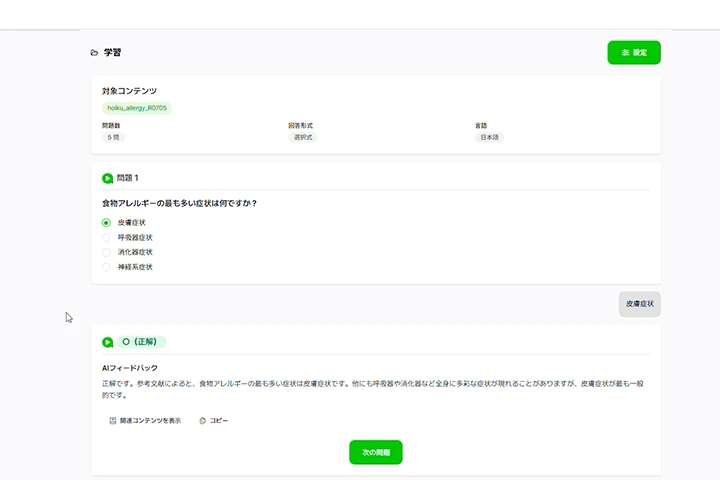Click the 学習 page heading
The image size is (720, 480).
coord(112,52)
